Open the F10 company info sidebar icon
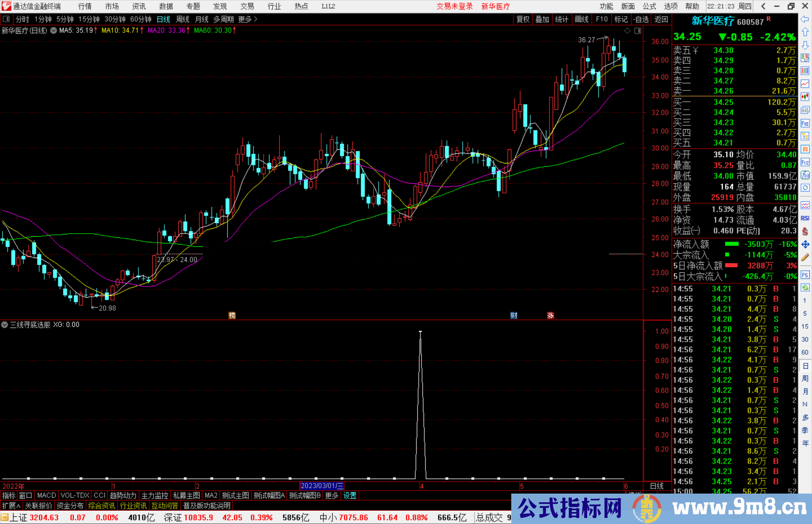 pos(805,123)
